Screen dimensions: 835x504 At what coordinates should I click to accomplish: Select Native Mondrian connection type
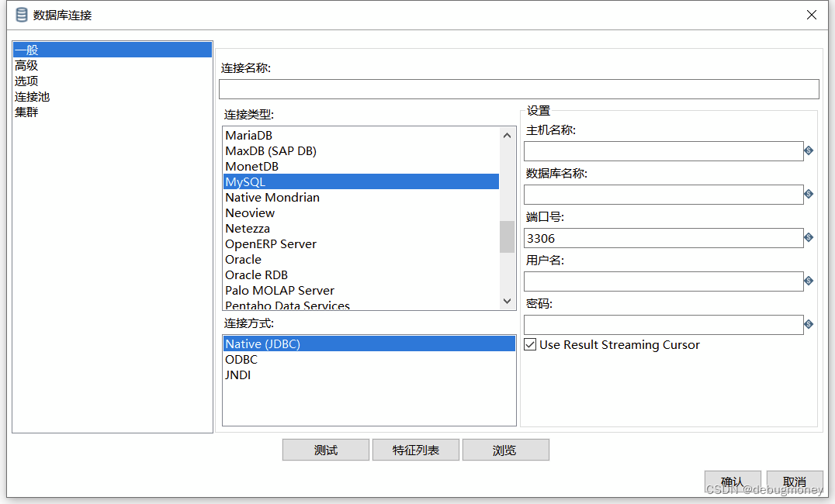[x=361, y=197]
